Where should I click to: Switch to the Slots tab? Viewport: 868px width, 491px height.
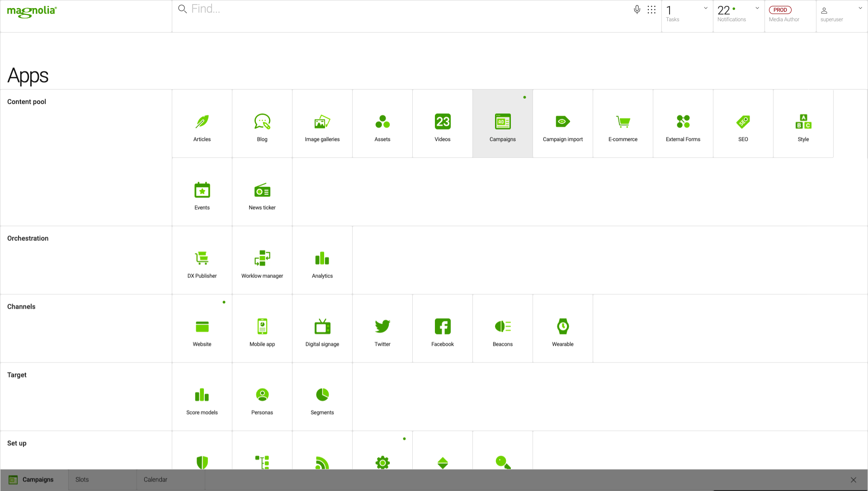click(x=82, y=480)
